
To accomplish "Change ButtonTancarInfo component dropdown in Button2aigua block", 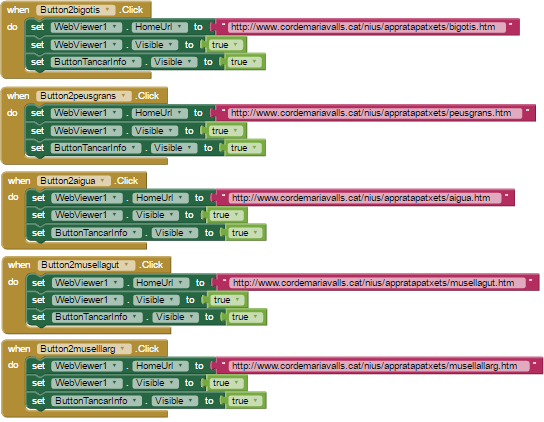I will tap(96, 233).
